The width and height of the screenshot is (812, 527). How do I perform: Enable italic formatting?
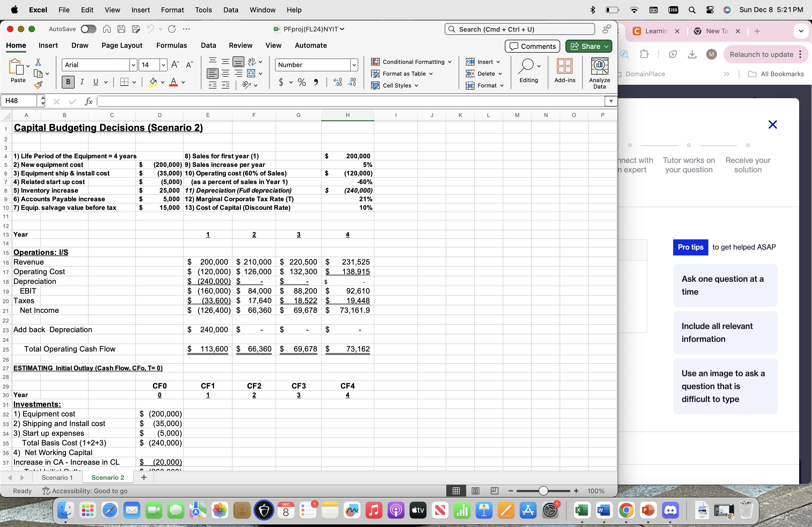tap(82, 82)
